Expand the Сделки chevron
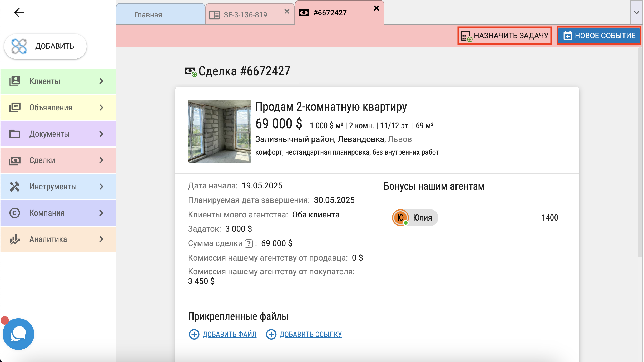Screen dimensions: 644x362 coord(101,160)
